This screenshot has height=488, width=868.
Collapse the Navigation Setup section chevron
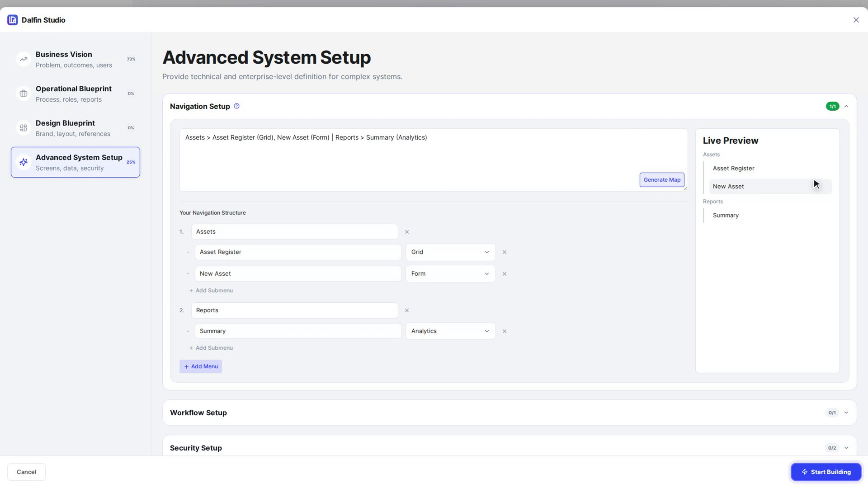click(x=846, y=106)
